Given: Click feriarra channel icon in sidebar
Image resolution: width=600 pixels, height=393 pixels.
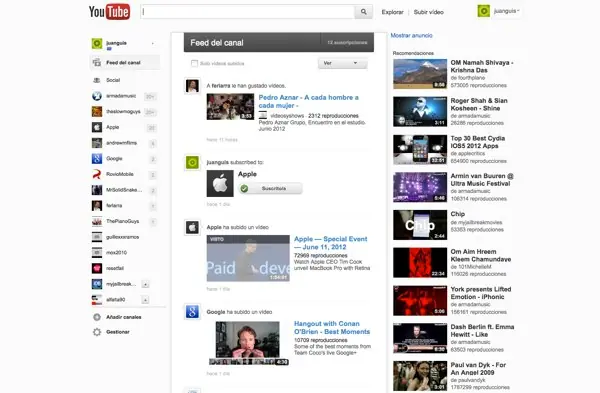Looking at the screenshot, I should [x=97, y=205].
